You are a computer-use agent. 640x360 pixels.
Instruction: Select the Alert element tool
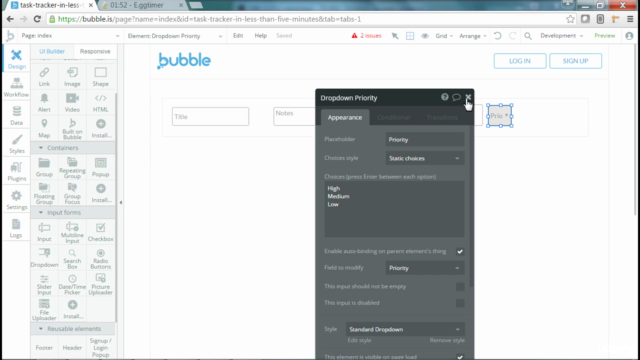44,102
